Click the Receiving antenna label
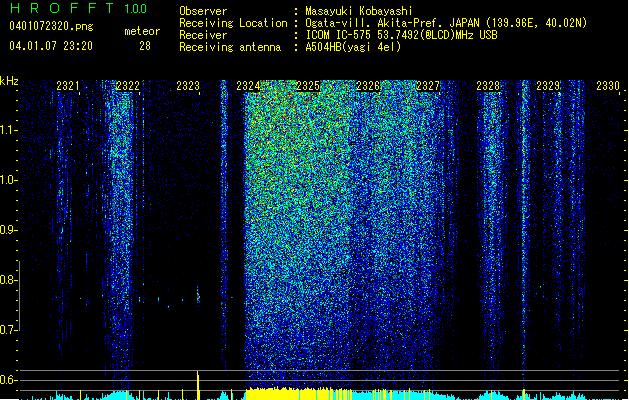This screenshot has height=400, width=629. point(230,47)
